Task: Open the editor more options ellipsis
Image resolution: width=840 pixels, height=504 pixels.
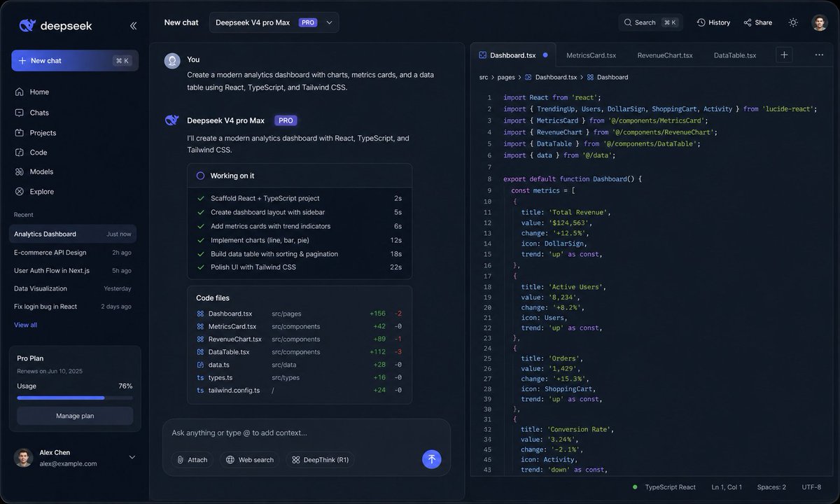Action: tap(819, 55)
